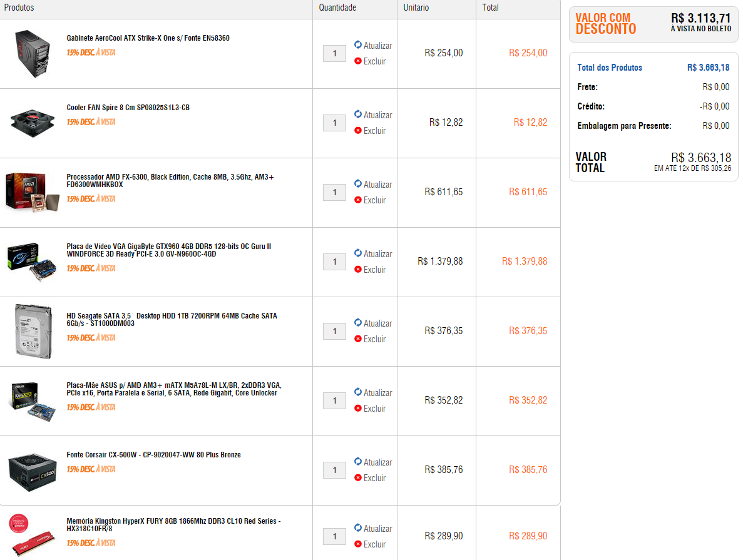The height and width of the screenshot is (560, 743).
Task: Edit quantity field for HD Seagate
Action: click(x=334, y=331)
